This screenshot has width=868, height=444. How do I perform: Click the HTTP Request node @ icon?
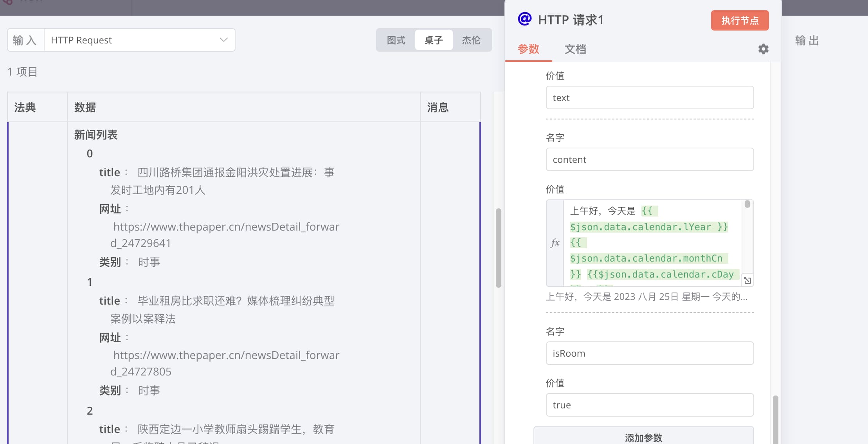(524, 19)
